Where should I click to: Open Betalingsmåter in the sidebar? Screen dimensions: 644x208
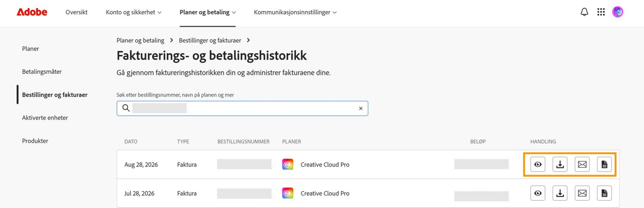click(x=42, y=72)
